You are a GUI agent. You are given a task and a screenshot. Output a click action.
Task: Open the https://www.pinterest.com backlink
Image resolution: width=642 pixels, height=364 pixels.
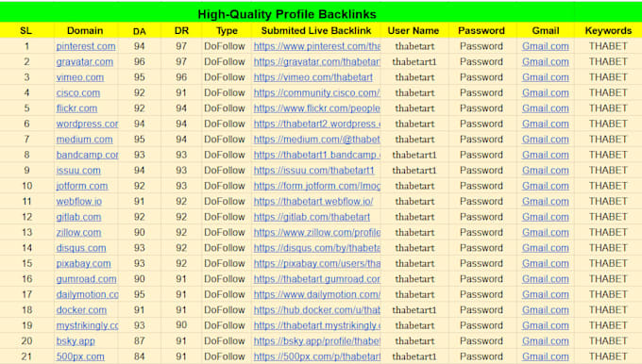point(317,46)
